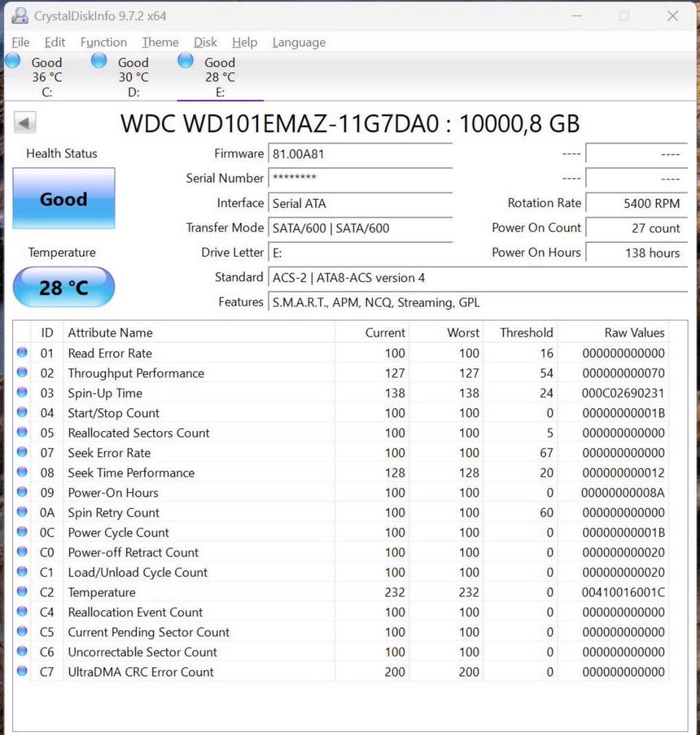The height and width of the screenshot is (735, 700).
Task: Click the Drive Letter field E:
Action: click(x=360, y=253)
